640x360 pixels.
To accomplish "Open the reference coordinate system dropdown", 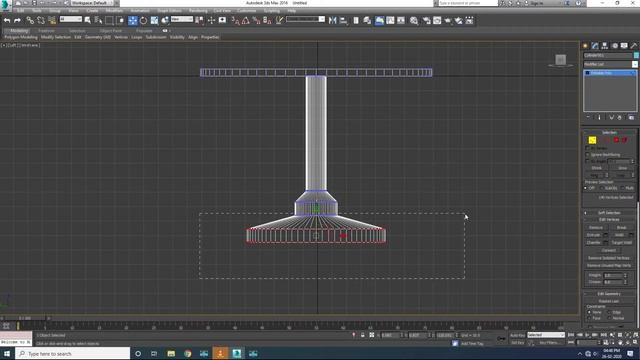I will tap(182, 19).
